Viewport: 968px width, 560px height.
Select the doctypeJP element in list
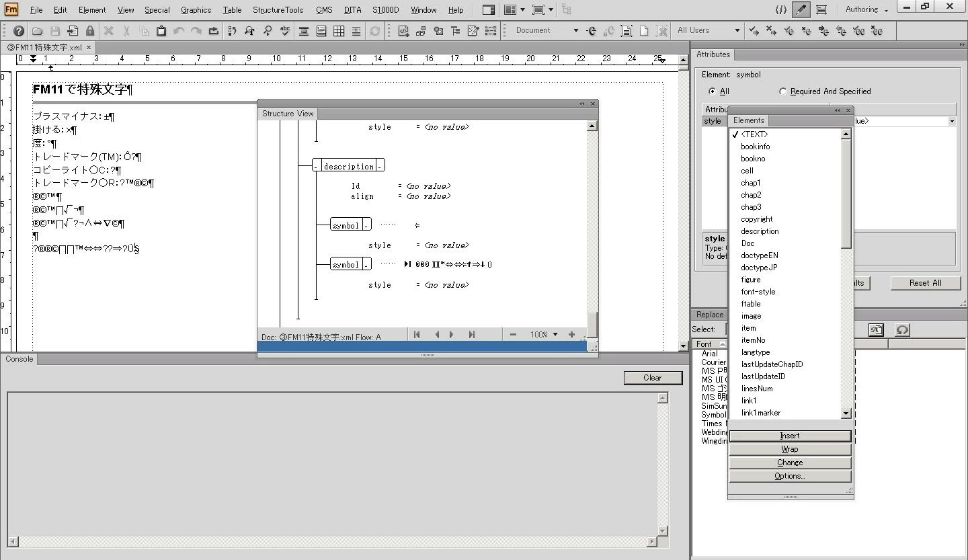coord(760,268)
